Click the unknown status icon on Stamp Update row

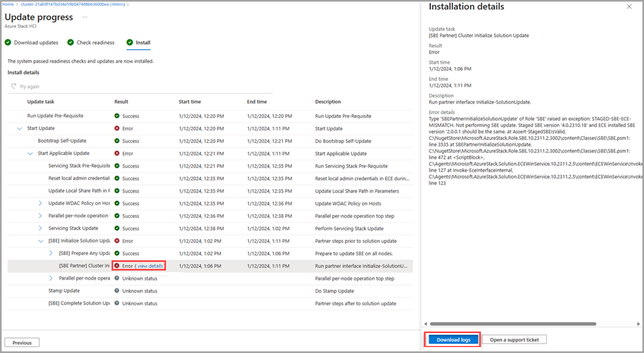click(x=117, y=290)
